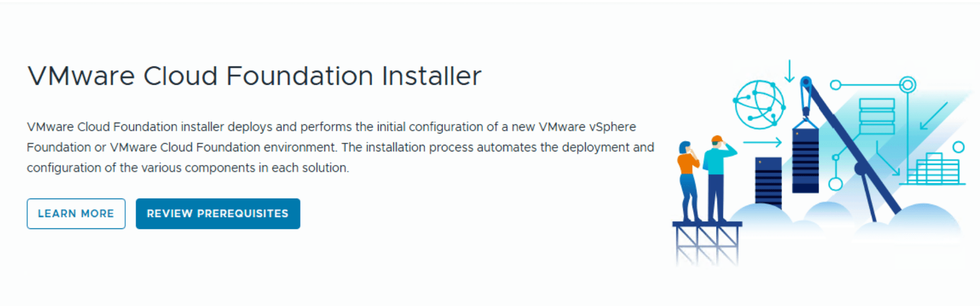Image resolution: width=980 pixels, height=306 pixels.
Task: Click the REVIEW PREREQUISITES button
Action: click(x=217, y=214)
